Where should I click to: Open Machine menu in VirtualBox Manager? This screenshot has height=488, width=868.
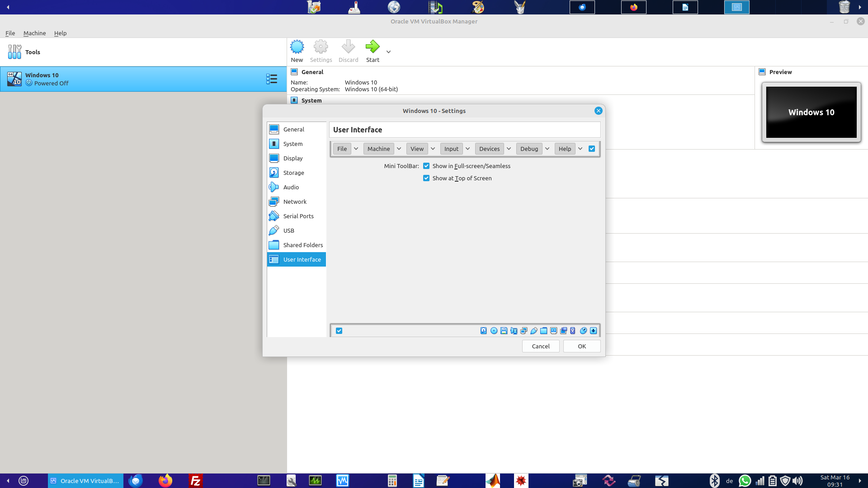pyautogui.click(x=34, y=33)
